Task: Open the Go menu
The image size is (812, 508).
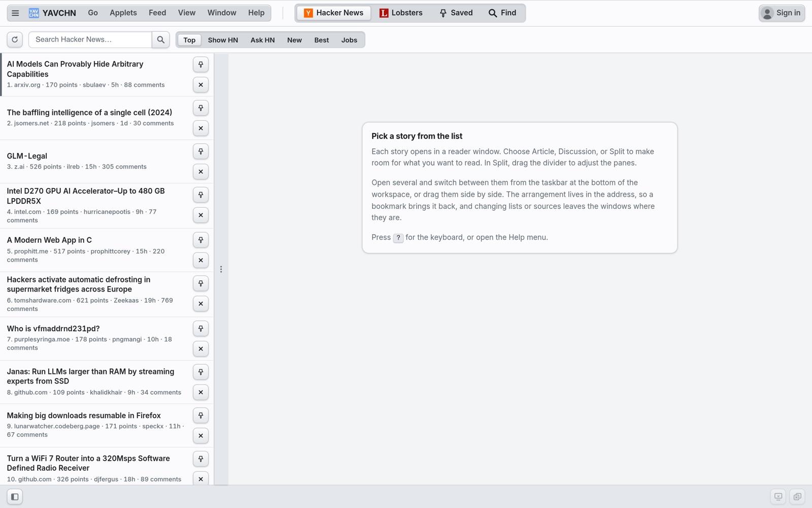Action: (93, 13)
